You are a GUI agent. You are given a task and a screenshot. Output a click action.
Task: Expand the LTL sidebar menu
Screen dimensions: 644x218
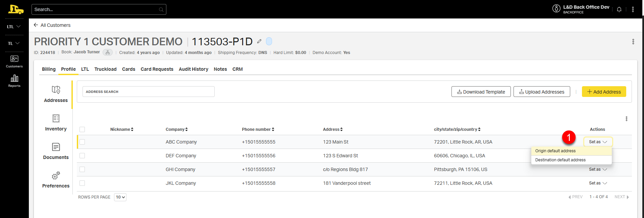[x=14, y=26]
